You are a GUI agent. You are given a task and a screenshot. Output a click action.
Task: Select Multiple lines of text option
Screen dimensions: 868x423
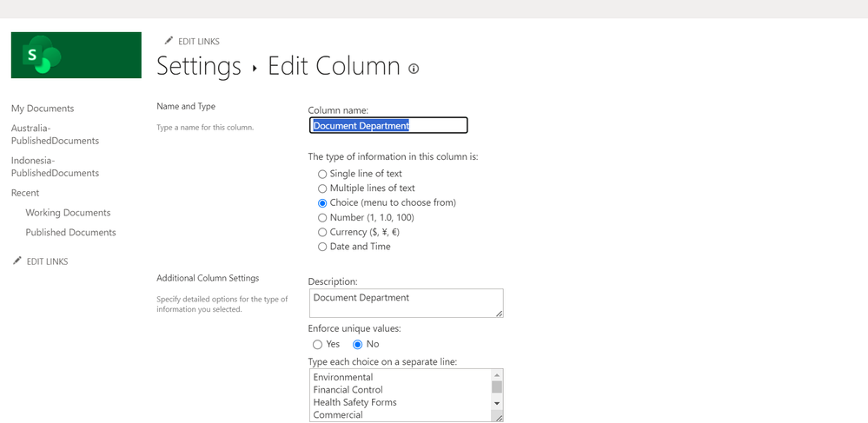click(322, 188)
